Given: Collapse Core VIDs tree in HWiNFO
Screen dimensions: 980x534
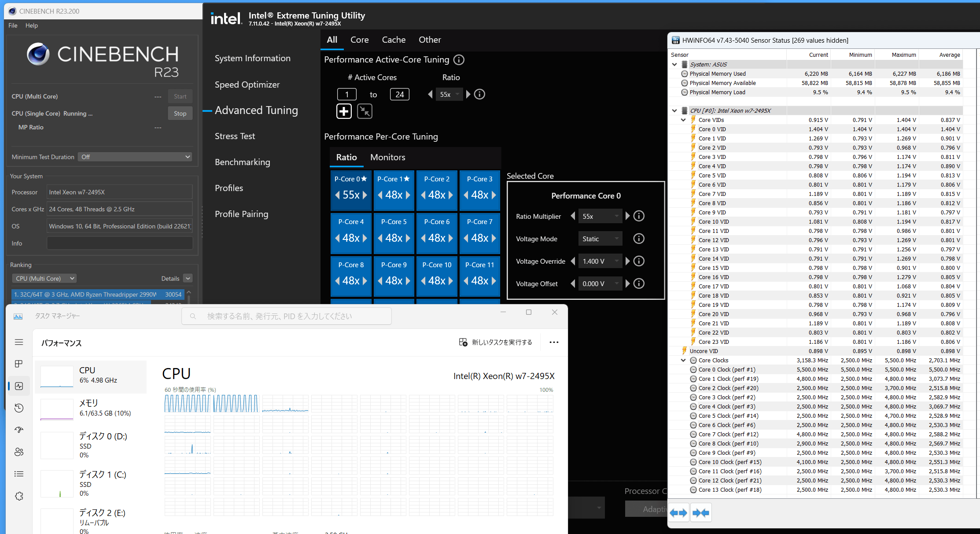Looking at the screenshot, I should pyautogui.click(x=683, y=120).
